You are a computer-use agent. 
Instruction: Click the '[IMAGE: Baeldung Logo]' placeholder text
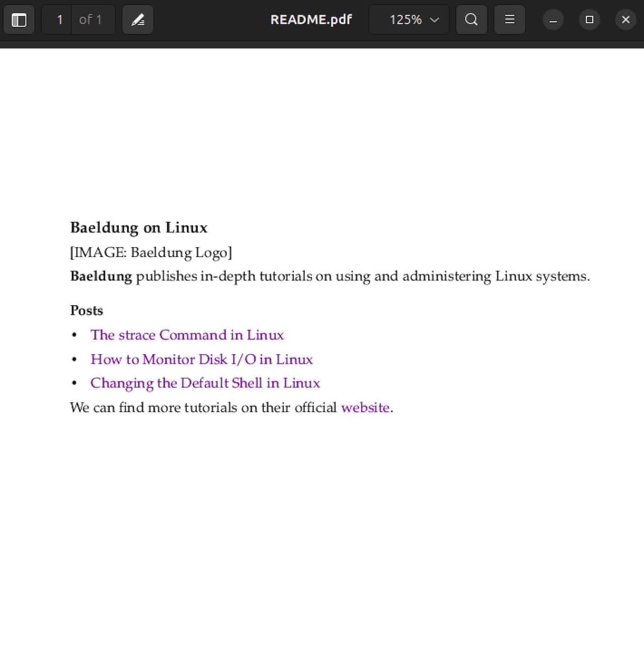(151, 253)
